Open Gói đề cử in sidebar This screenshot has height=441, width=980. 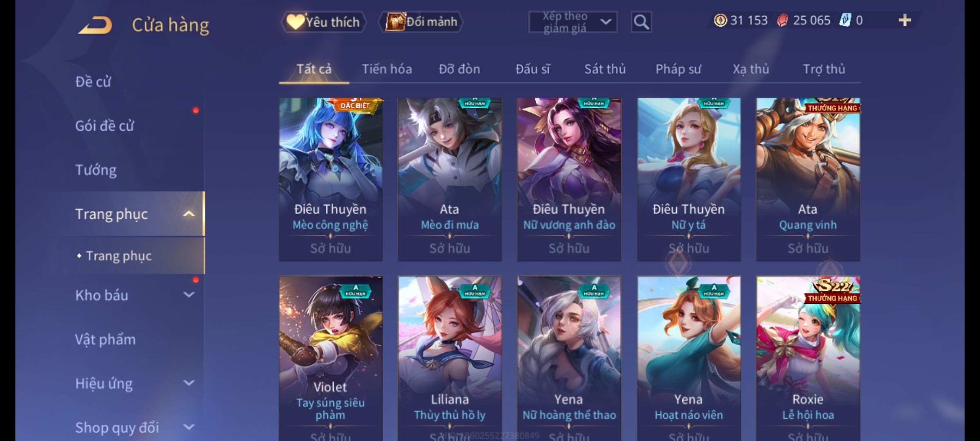[x=105, y=126]
